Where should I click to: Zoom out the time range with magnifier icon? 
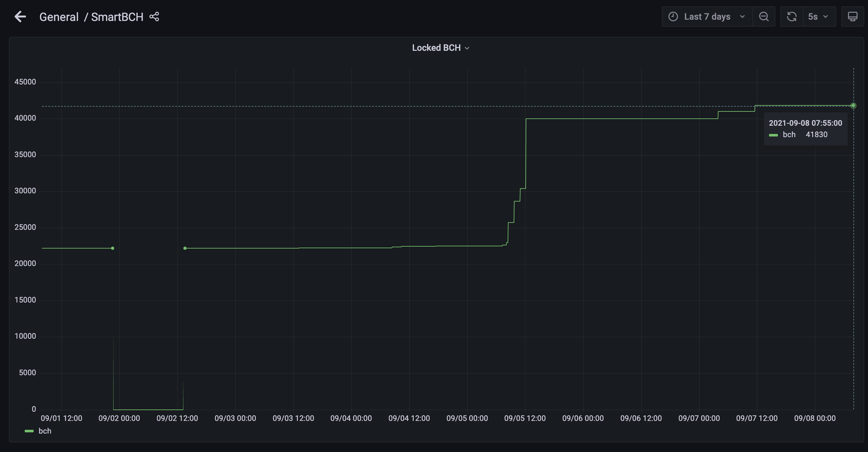point(764,17)
